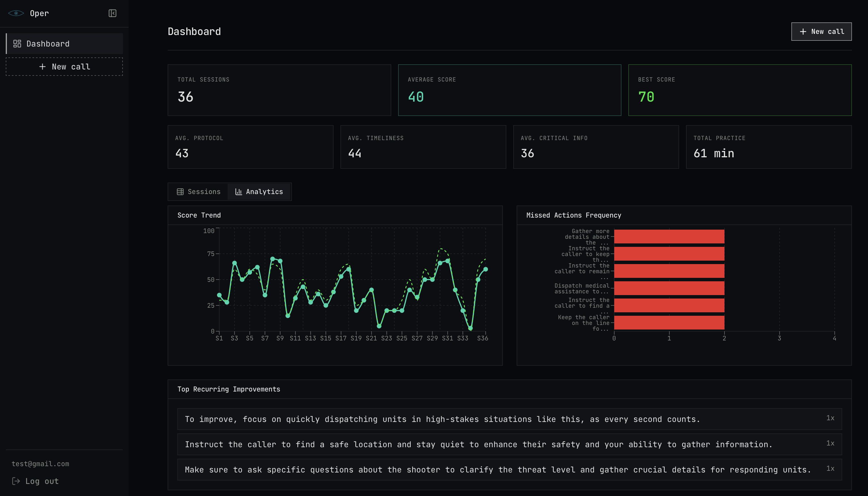Switch to the Sessions tab
The image size is (868, 496).
point(199,192)
